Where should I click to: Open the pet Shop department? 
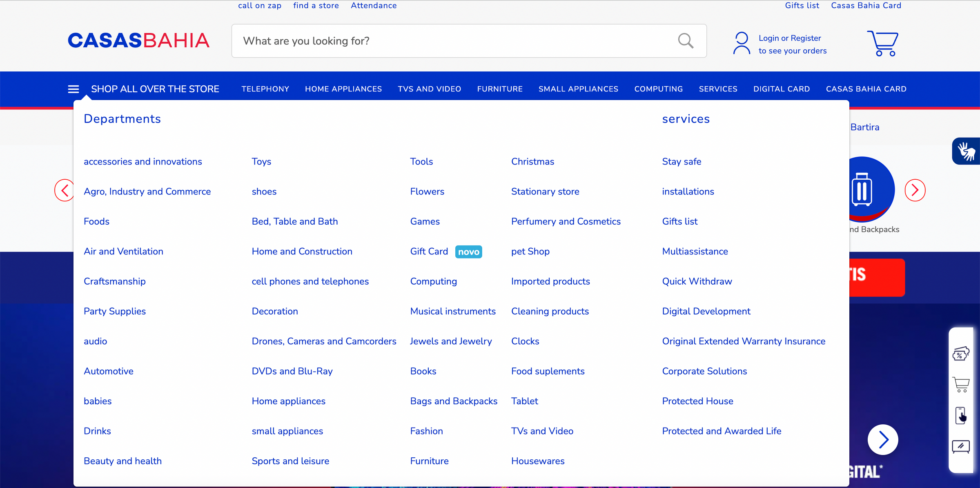click(x=530, y=252)
